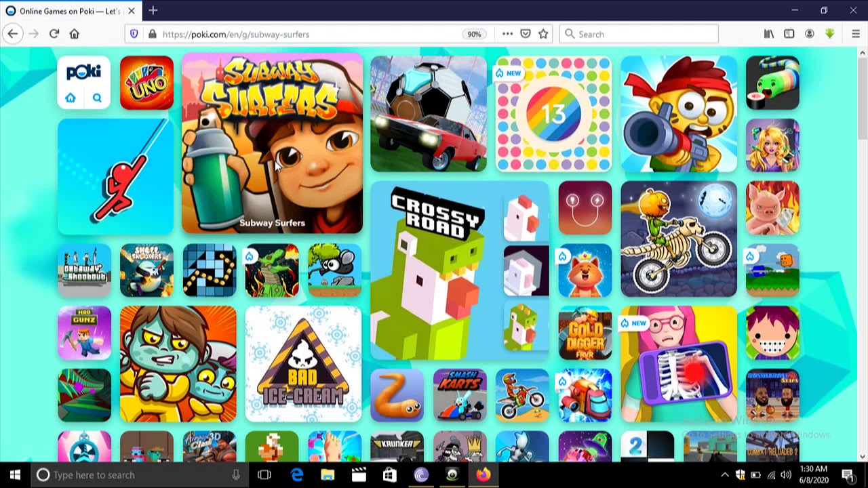This screenshot has height=488, width=868.
Task: Launch Microsoft Edge from the taskbar
Action: [x=297, y=475]
